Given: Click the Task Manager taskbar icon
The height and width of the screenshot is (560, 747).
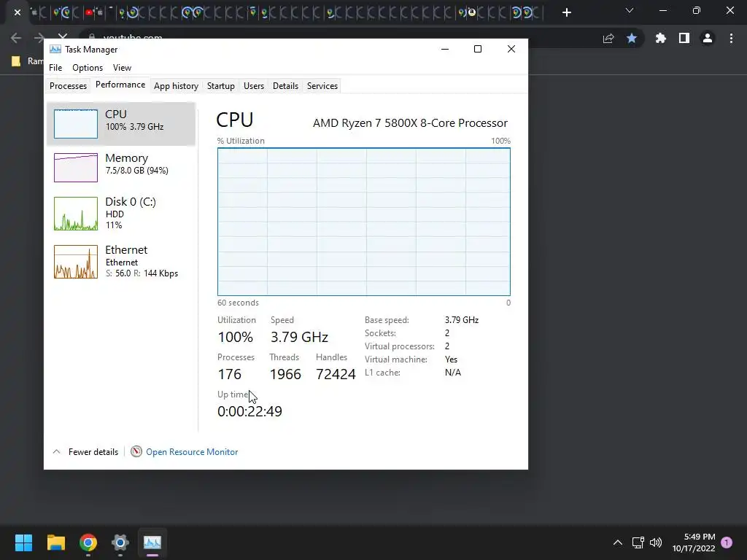Looking at the screenshot, I should [152, 542].
